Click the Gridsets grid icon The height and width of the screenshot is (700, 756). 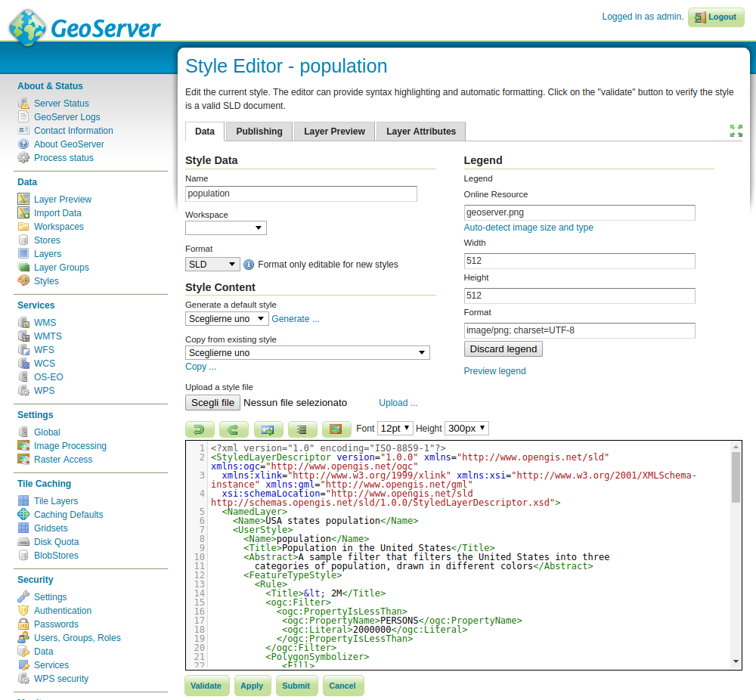point(23,528)
